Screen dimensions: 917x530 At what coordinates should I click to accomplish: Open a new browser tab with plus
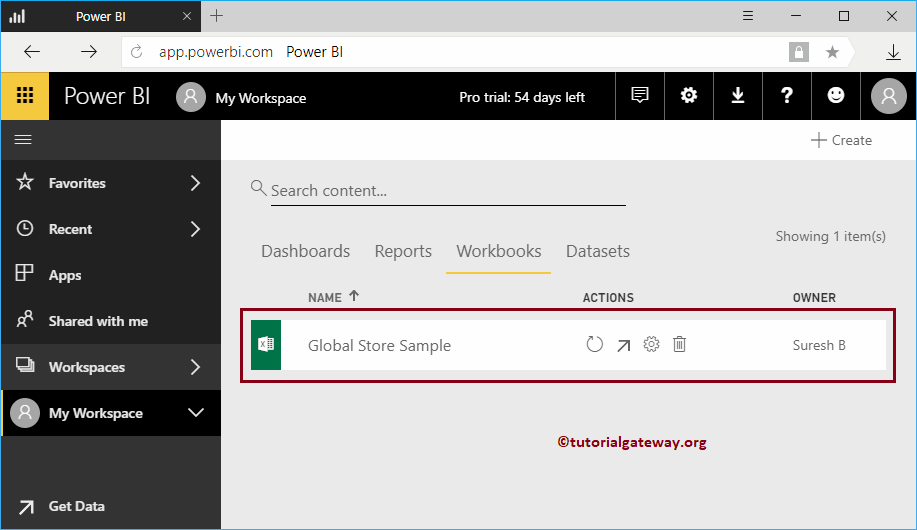(216, 16)
